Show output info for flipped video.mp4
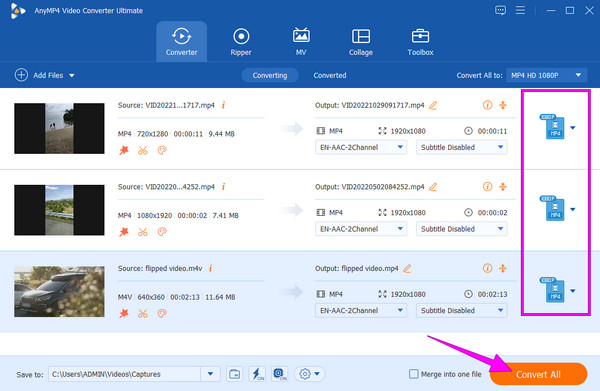The width and height of the screenshot is (600, 391). click(487, 268)
